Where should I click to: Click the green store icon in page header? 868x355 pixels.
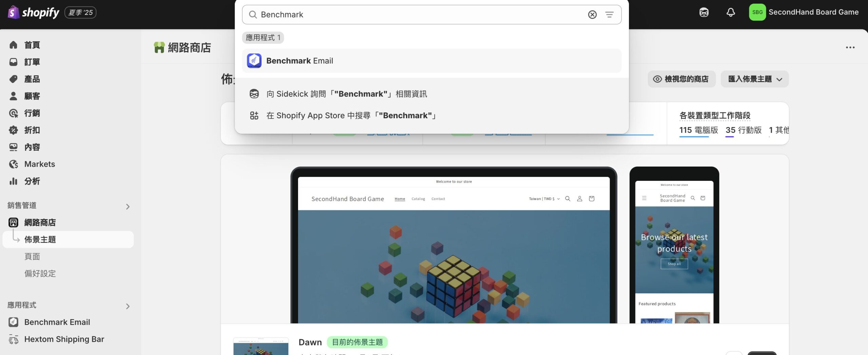159,47
